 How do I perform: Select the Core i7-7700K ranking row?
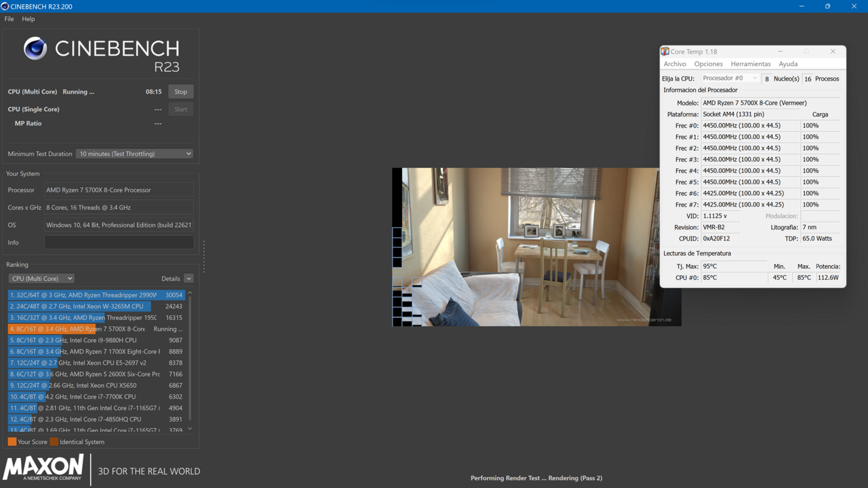96,396
